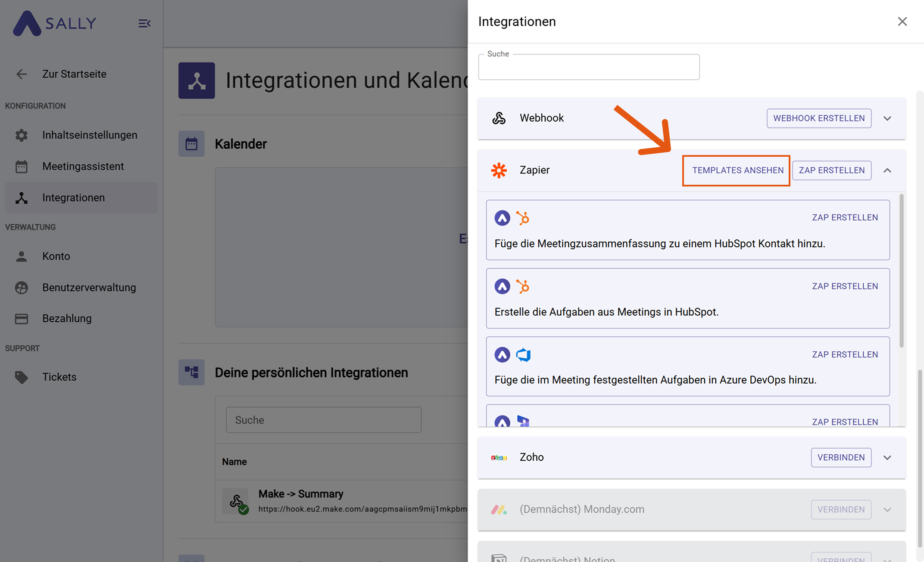
Task: Click Zap erstellen for HubSpot Aufgaben
Action: click(x=845, y=286)
